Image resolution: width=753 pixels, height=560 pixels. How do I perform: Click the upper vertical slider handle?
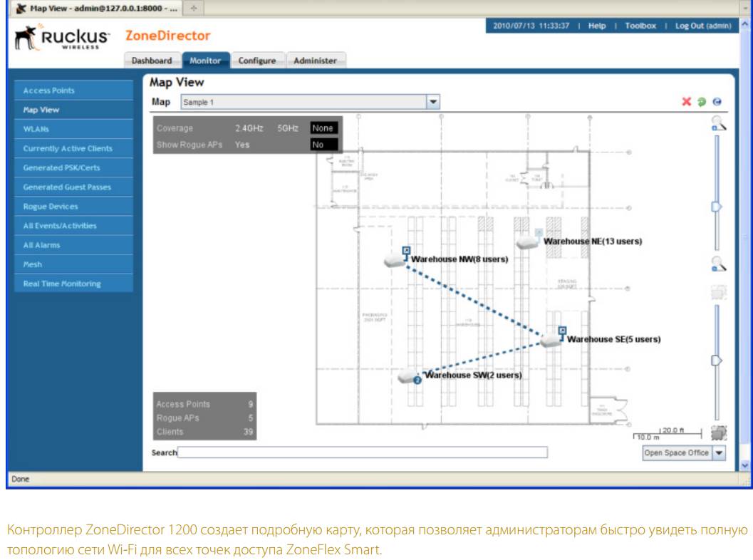click(717, 206)
